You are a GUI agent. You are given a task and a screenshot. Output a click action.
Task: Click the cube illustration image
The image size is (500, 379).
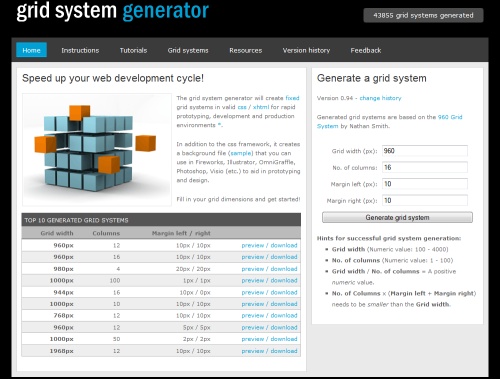pyautogui.click(x=97, y=149)
